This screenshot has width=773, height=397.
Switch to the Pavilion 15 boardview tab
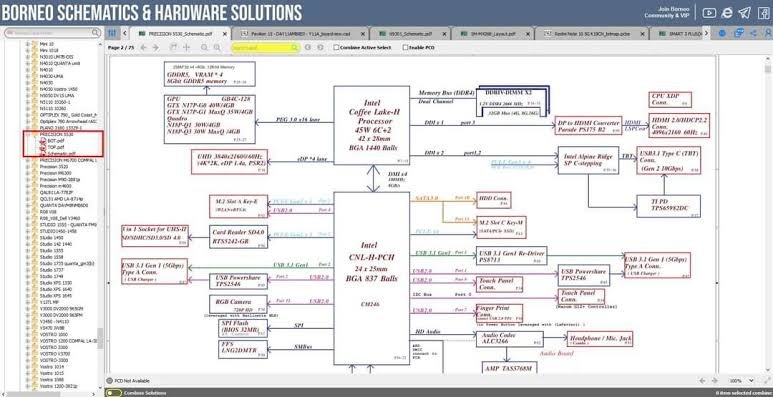(x=301, y=34)
